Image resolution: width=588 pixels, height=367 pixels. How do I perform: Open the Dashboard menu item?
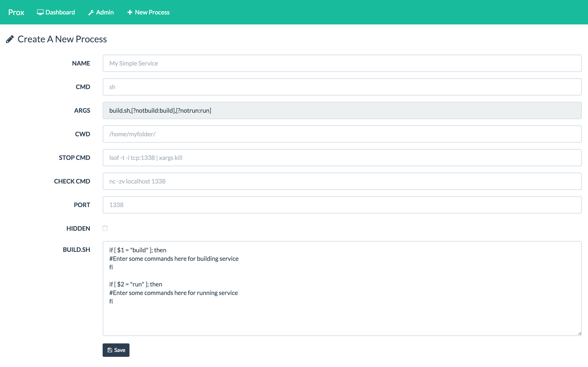[x=60, y=12]
